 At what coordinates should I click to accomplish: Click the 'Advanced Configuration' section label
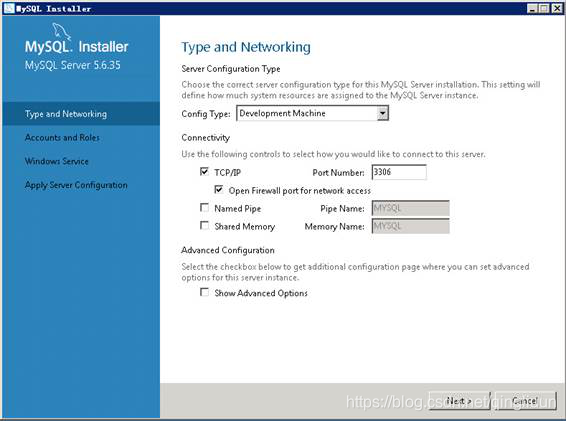(228, 250)
